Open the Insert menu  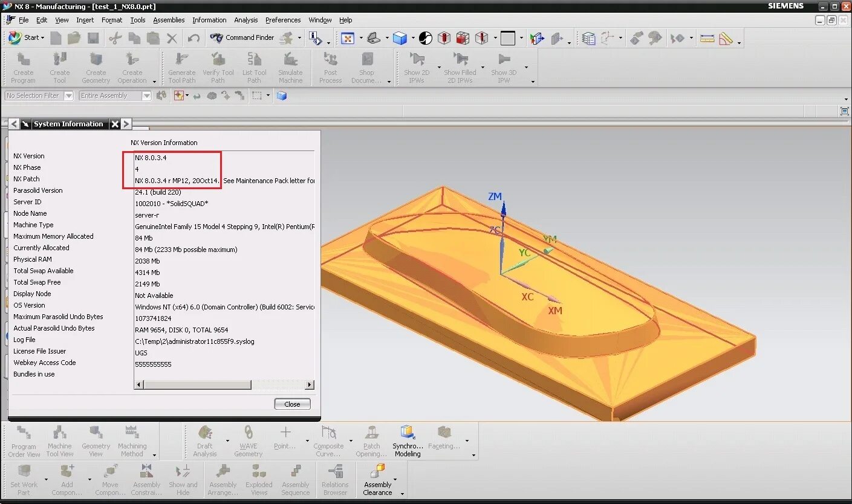tap(85, 20)
